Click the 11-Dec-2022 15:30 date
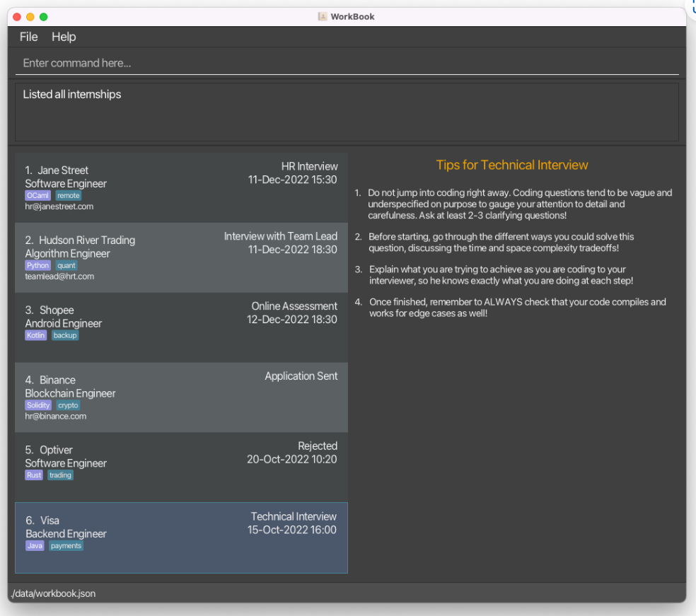Viewport: 696px width, 616px height. pyautogui.click(x=292, y=180)
